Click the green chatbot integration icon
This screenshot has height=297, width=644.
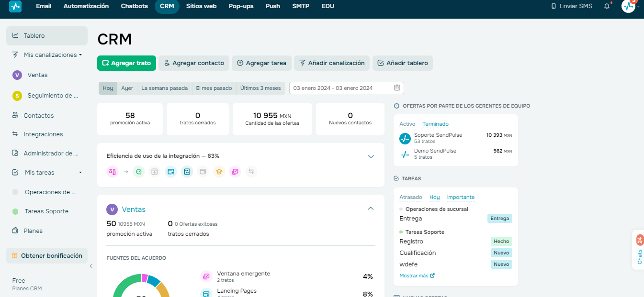(139, 171)
